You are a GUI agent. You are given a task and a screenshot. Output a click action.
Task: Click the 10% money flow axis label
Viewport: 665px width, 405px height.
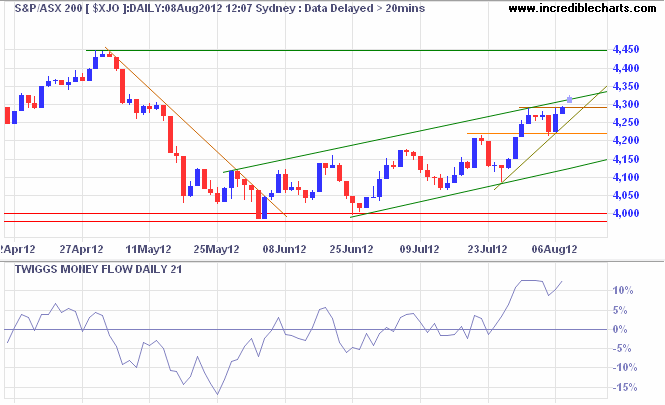click(623, 290)
